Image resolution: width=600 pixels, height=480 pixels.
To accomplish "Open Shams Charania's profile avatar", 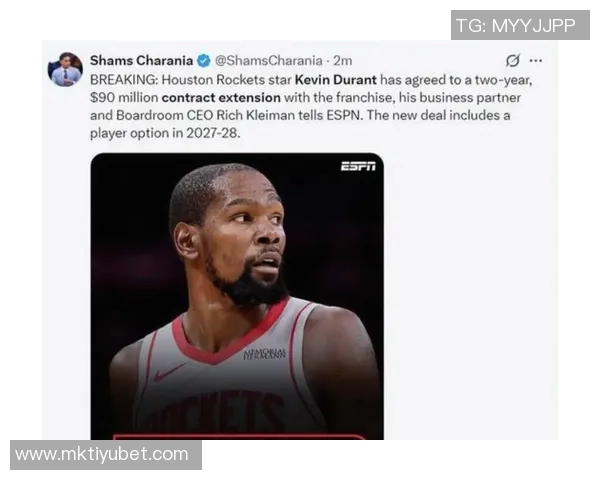I will 65,69.
